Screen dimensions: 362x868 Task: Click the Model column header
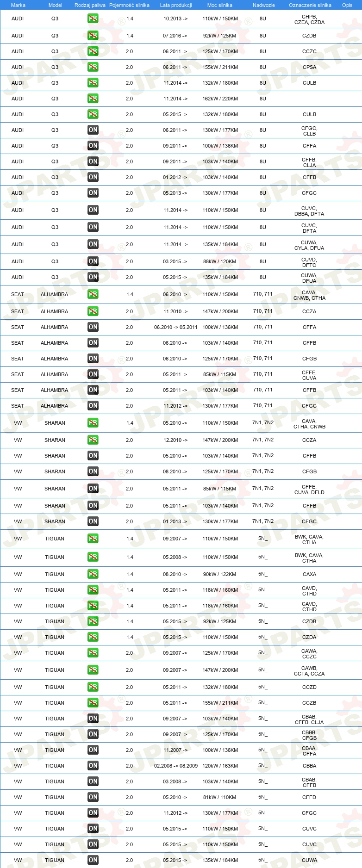(56, 5)
